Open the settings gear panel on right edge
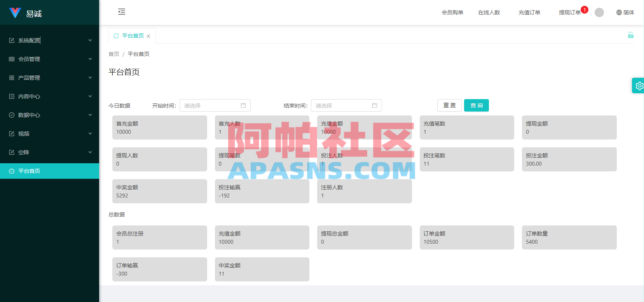 pos(639,86)
